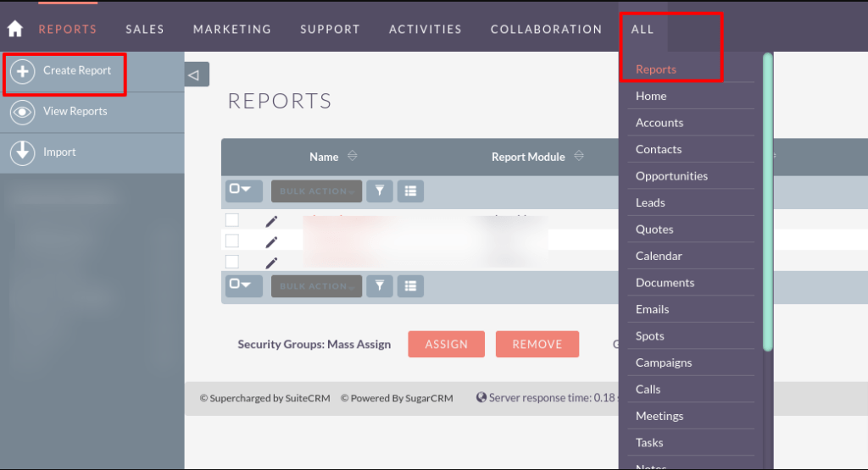Edit the second report with the pencil icon
This screenshot has width=868, height=470.
[x=271, y=241]
